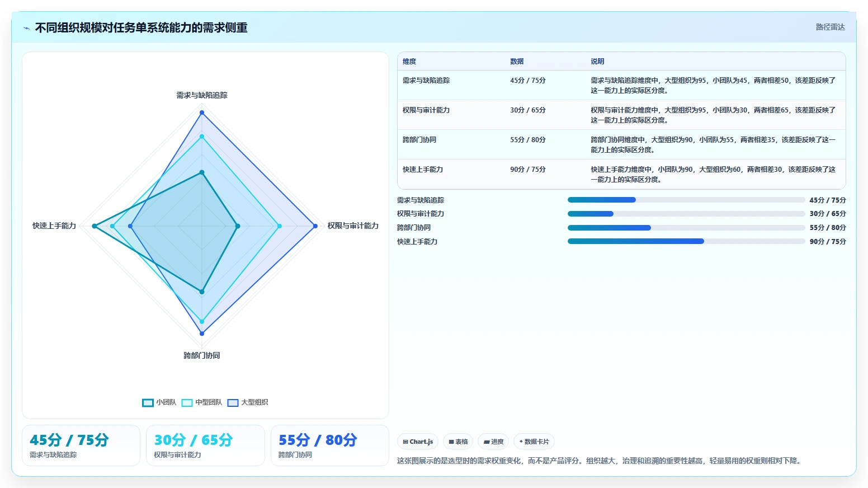
Task: Click the 90分 / 75分 cell in the table
Action: (x=527, y=170)
